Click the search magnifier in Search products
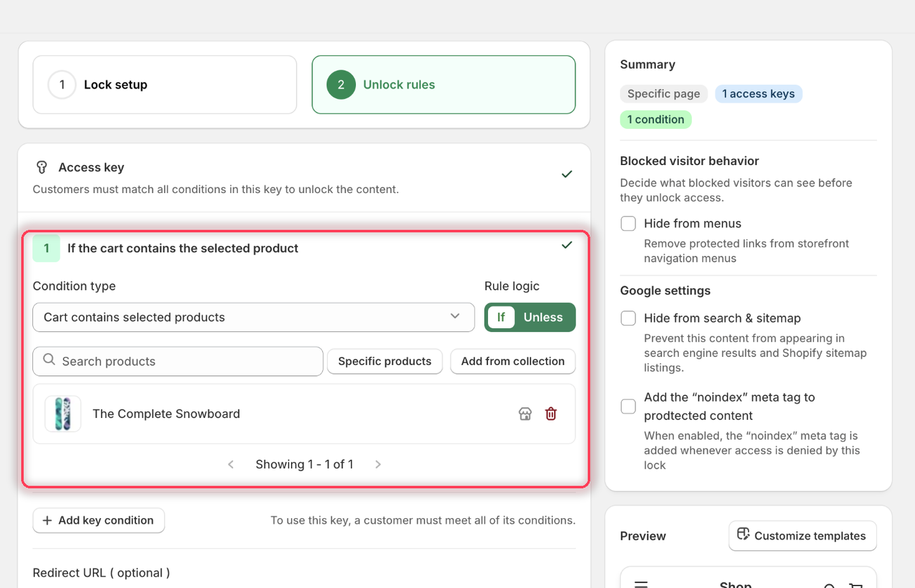The height and width of the screenshot is (588, 915). pos(49,360)
